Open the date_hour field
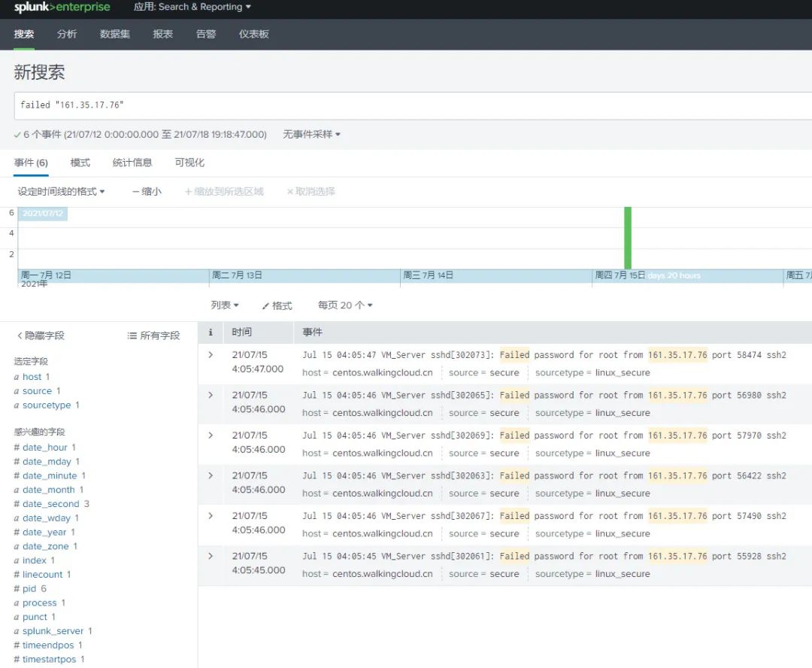The height and width of the screenshot is (668, 812). pyautogui.click(x=44, y=448)
